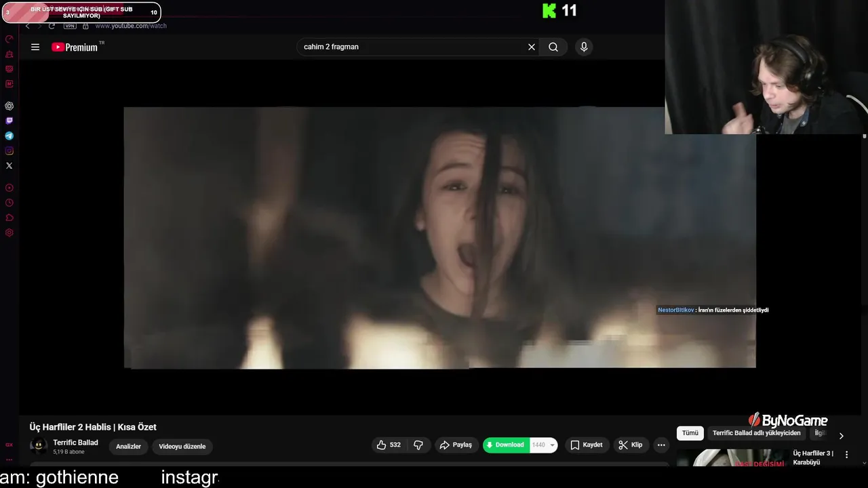
Task: Open options for the Üç Harfliler 3 video
Action: tap(846, 455)
